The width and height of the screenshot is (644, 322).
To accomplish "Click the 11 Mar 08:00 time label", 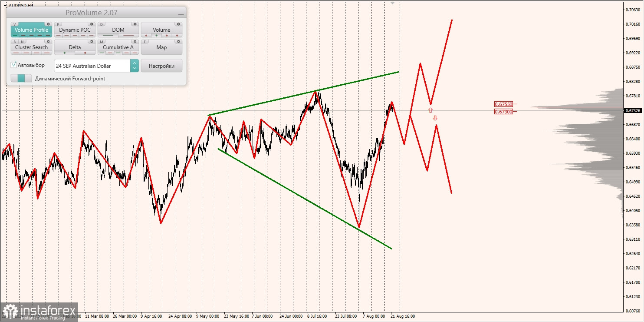I will click(97, 316).
